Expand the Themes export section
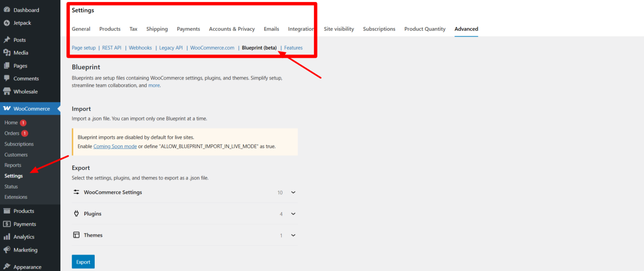 tap(293, 235)
